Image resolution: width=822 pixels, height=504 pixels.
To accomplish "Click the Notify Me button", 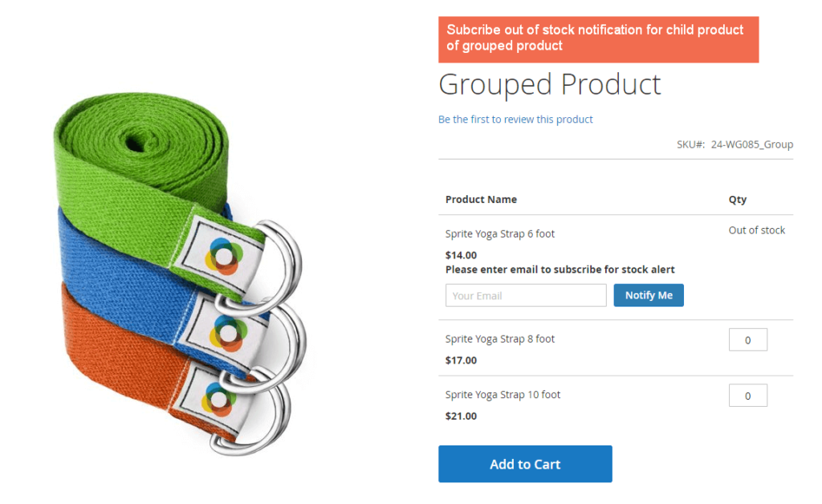I will click(x=649, y=295).
